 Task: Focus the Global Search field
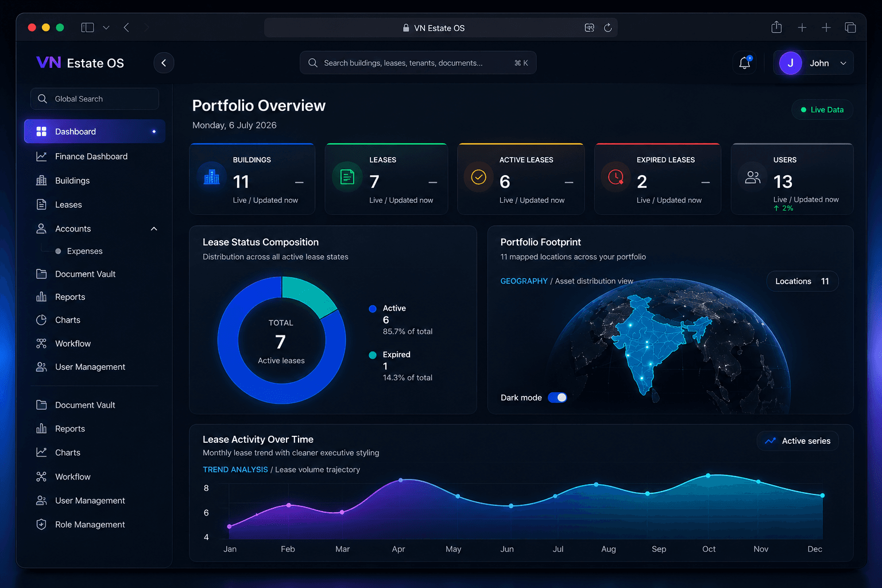pos(95,99)
